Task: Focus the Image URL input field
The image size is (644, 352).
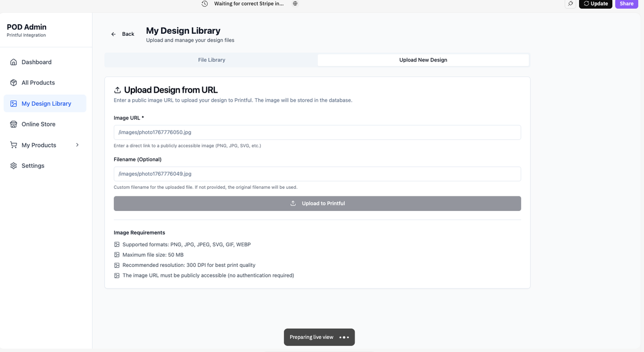Action: tap(317, 132)
